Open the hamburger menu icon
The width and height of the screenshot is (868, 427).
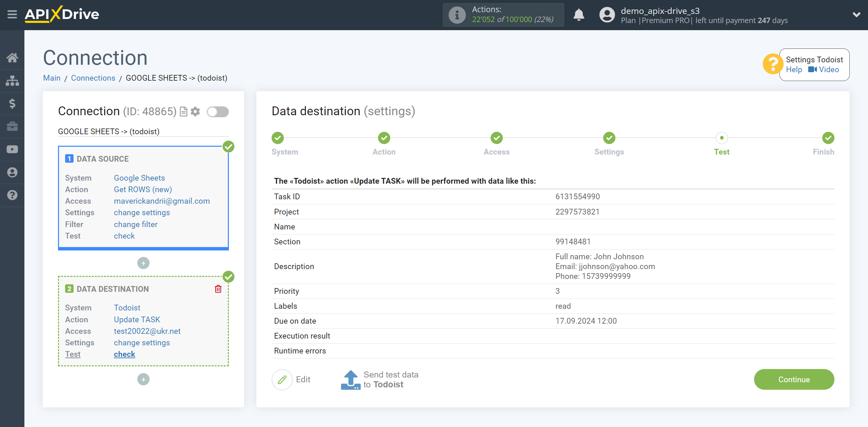[12, 14]
